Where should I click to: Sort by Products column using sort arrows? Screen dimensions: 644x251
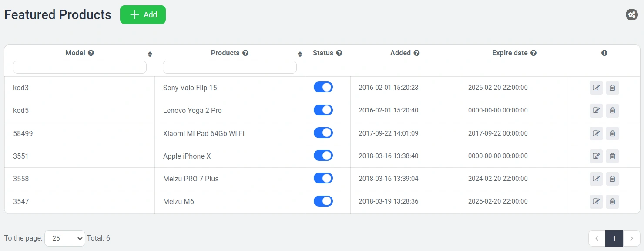point(300,54)
